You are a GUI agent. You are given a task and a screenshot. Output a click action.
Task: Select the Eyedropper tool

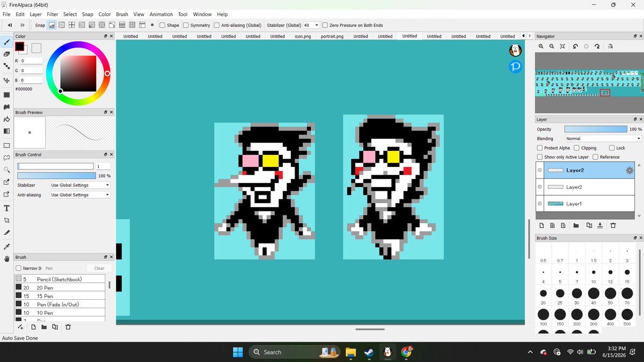pos(6,247)
